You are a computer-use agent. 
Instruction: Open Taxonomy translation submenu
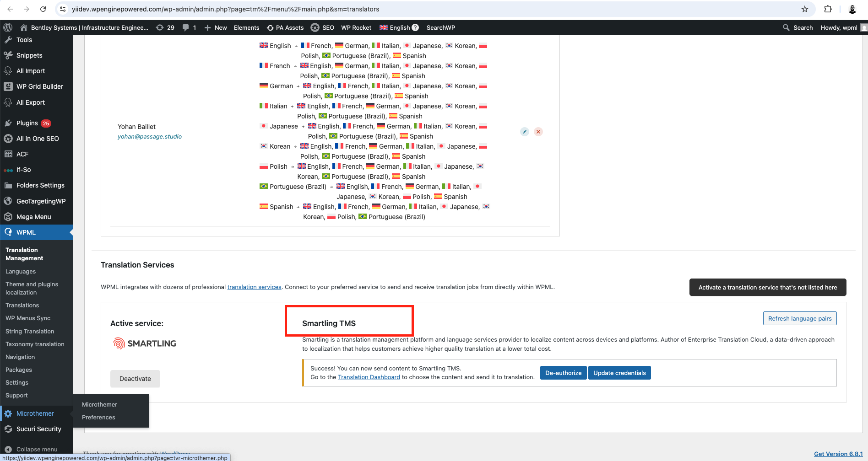35,344
